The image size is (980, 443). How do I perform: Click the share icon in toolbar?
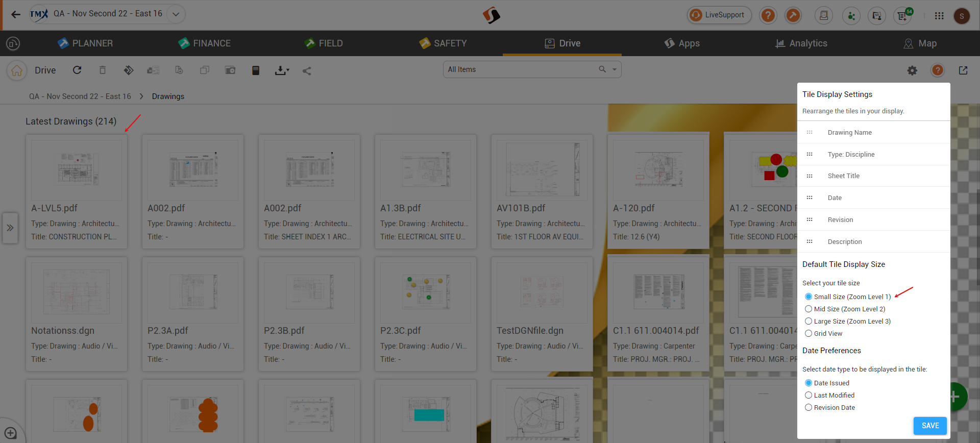(x=307, y=71)
